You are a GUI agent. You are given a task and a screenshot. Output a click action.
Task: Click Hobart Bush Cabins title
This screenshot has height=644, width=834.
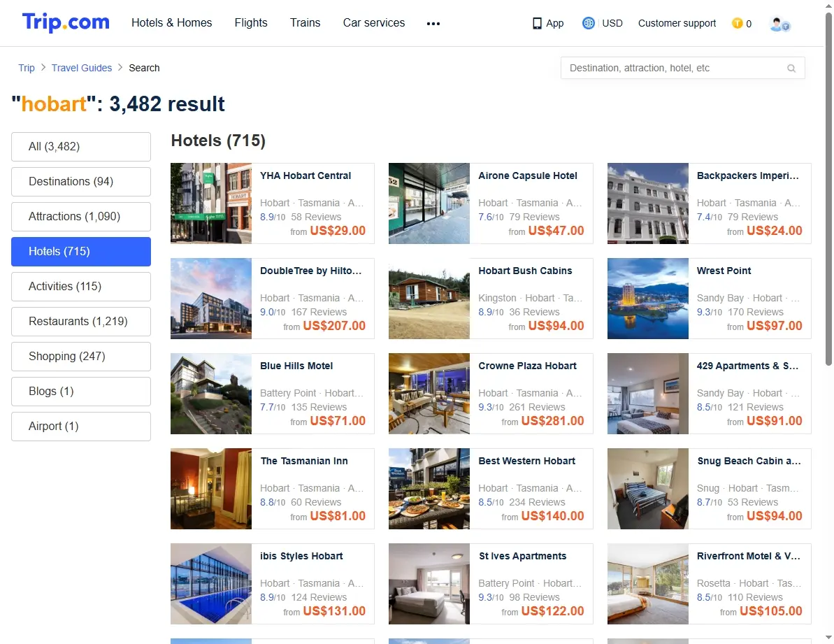click(x=525, y=271)
